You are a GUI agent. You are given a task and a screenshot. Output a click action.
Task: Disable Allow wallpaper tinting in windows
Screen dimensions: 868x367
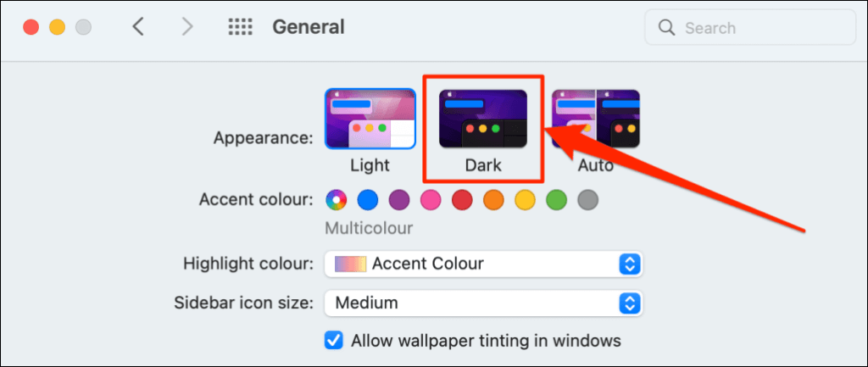pyautogui.click(x=334, y=341)
